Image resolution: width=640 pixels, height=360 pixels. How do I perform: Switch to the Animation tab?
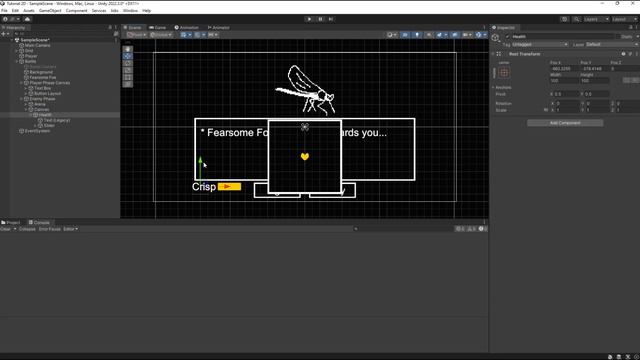pos(187,28)
